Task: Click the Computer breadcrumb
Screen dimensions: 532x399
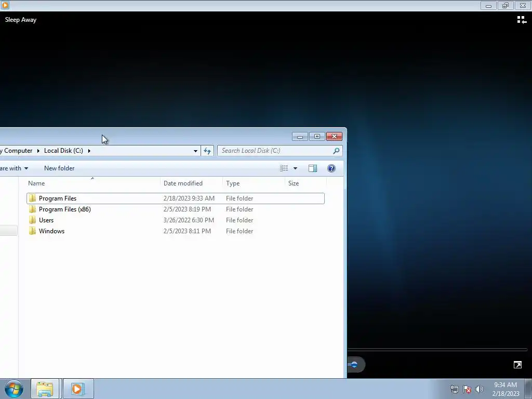Action: point(17,151)
